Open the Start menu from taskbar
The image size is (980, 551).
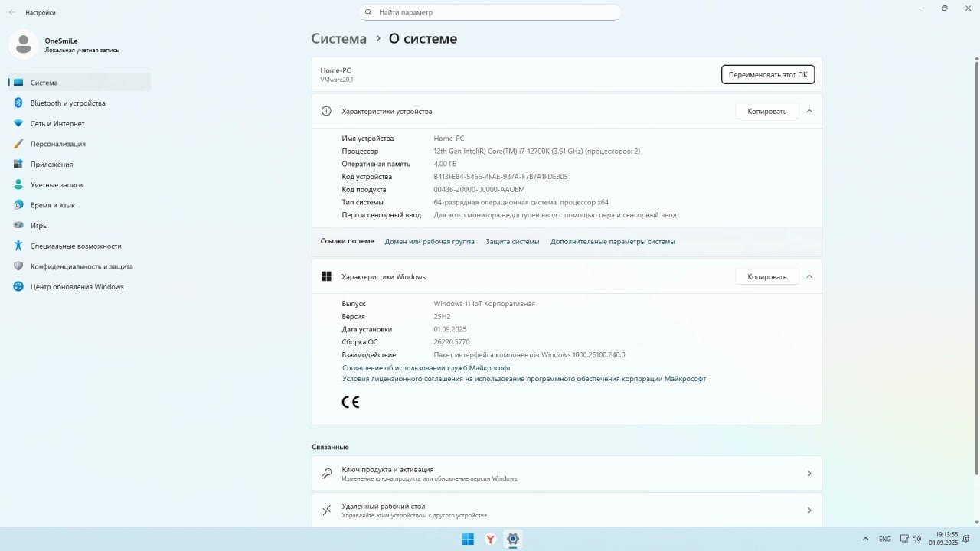coord(468,539)
